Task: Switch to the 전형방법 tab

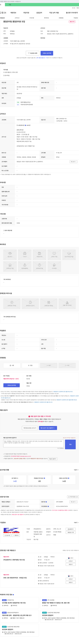Action: tap(61, 18)
